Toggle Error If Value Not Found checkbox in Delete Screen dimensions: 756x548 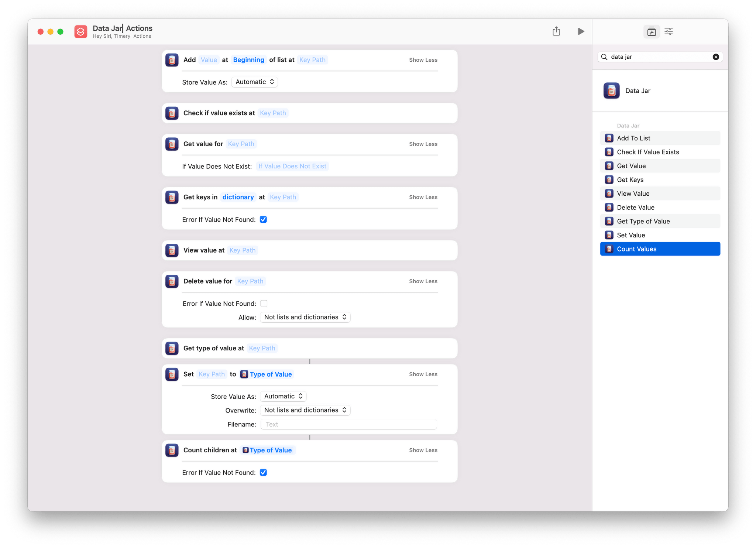point(264,304)
